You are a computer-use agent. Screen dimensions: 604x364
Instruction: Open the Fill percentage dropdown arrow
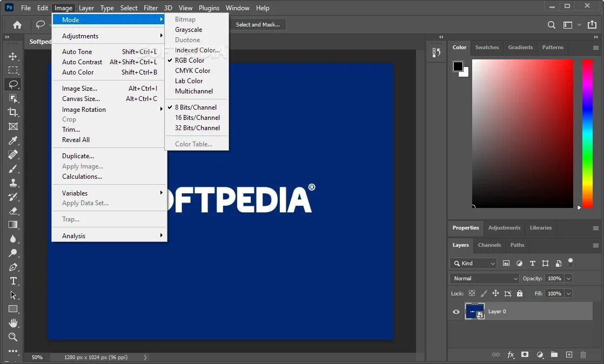pyautogui.click(x=568, y=293)
